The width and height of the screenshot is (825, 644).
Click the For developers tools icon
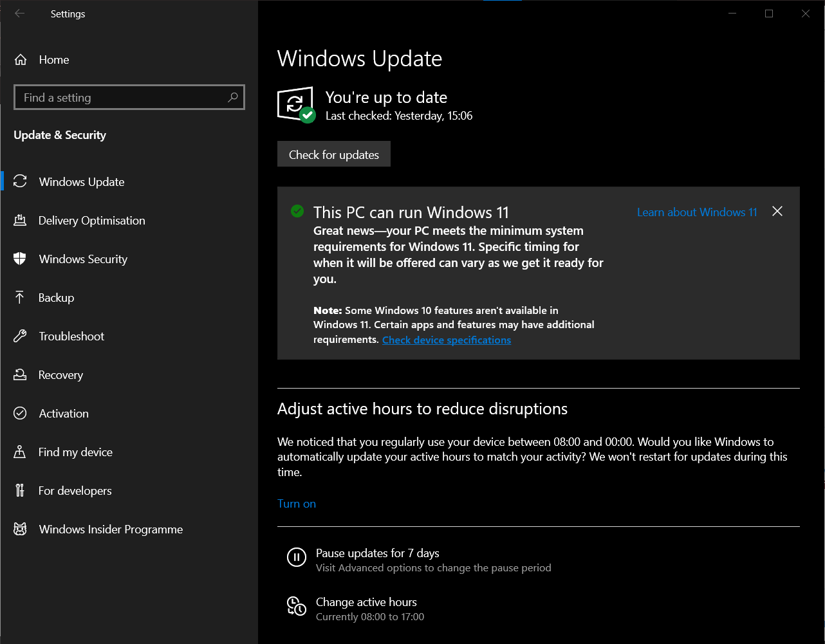(20, 490)
